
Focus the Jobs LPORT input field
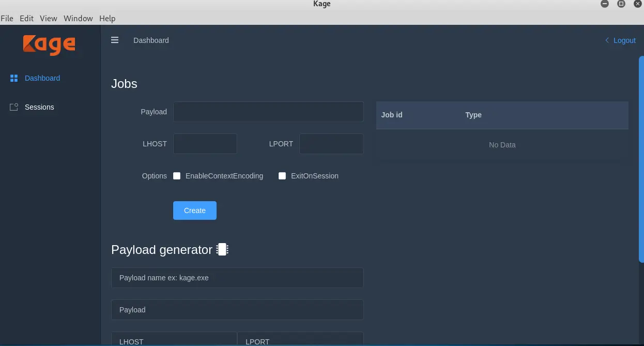pos(331,144)
